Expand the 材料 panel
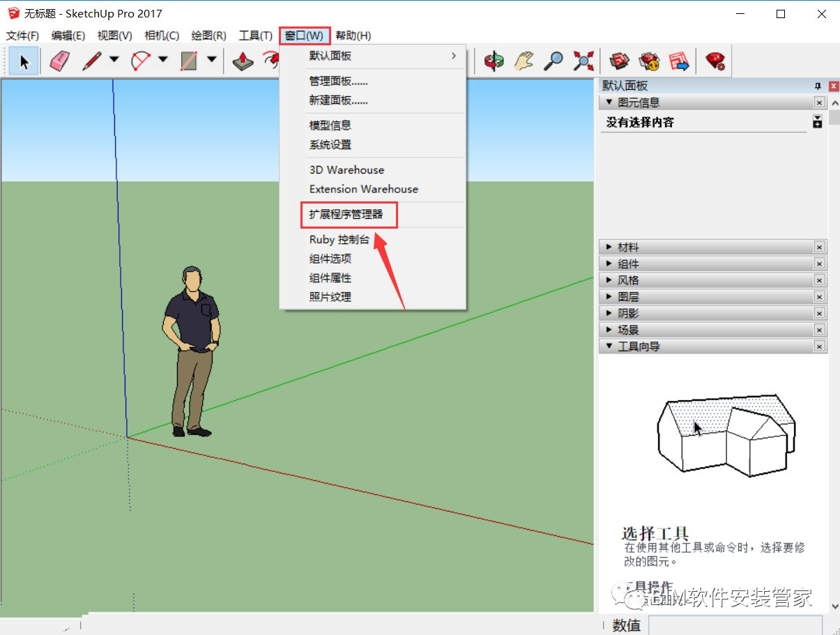840x635 pixels. tap(712, 247)
